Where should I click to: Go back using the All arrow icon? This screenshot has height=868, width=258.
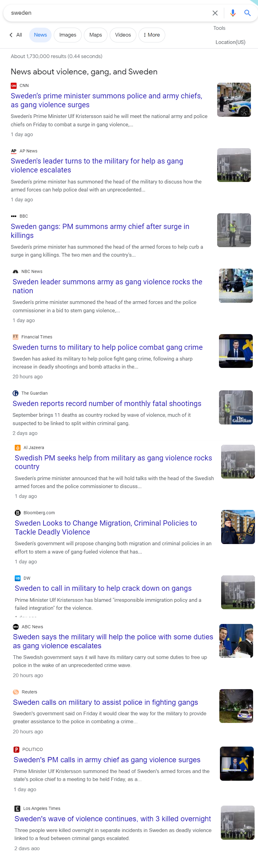tap(11, 35)
